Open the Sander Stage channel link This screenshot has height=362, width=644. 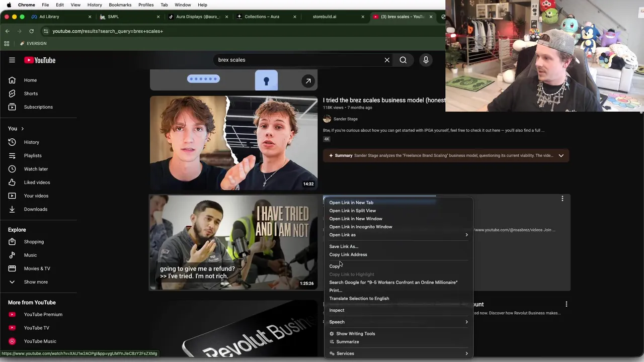(x=345, y=119)
